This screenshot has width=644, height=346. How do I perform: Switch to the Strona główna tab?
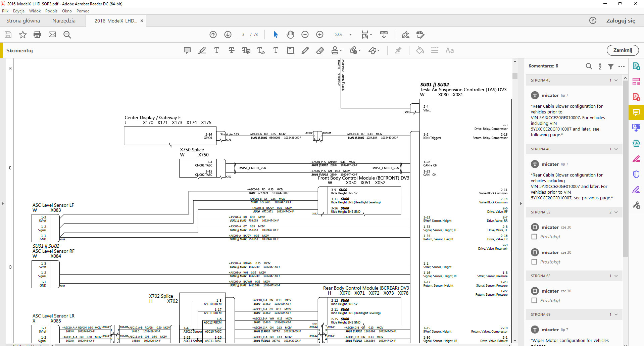[23, 20]
